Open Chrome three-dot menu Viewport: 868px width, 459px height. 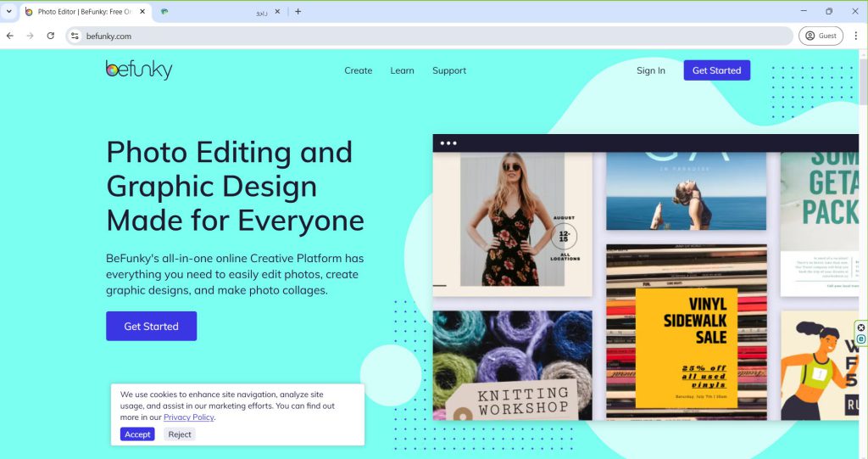856,36
